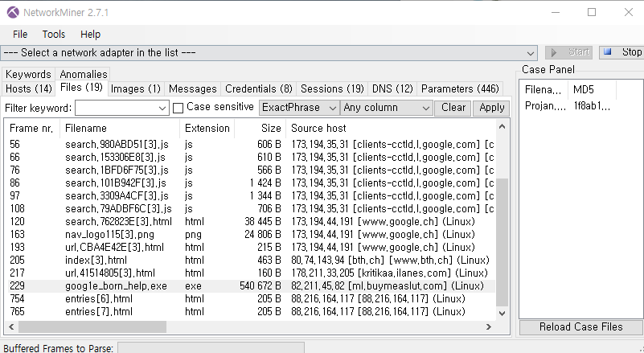Screen dimensions: 644x353
Task: Select the url.CBA4E42E[3].html file row
Action: 252,248
